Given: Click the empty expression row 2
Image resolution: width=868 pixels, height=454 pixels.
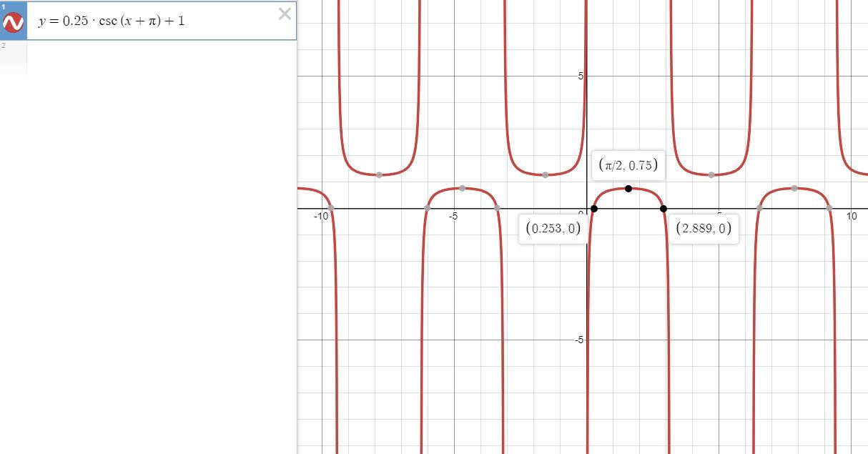Looking at the screenshot, I should click(x=148, y=57).
